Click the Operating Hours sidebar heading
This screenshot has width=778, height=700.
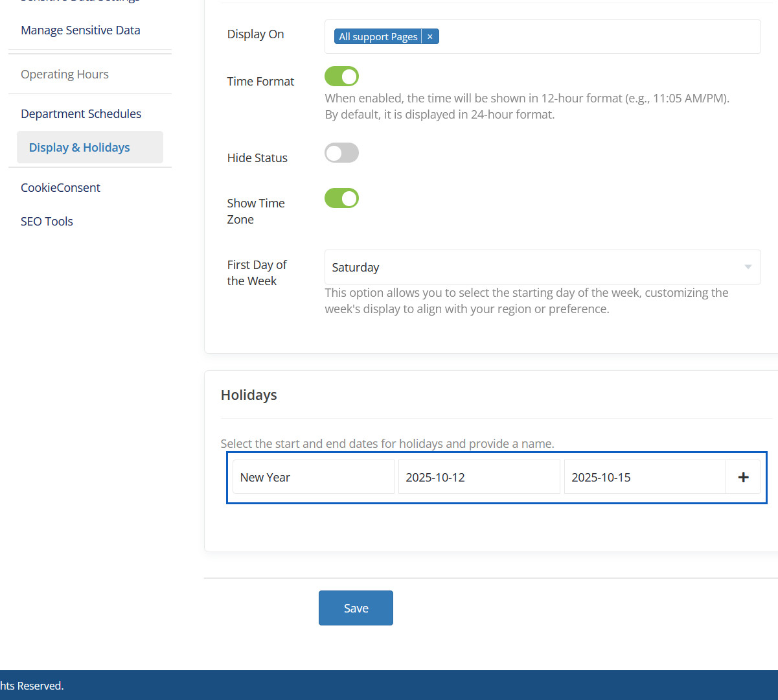pos(65,75)
